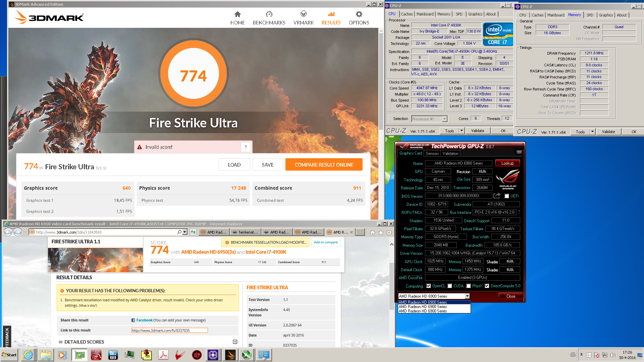The image size is (644, 362).
Task: Click the volume speaker tray icon
Action: pos(613,355)
